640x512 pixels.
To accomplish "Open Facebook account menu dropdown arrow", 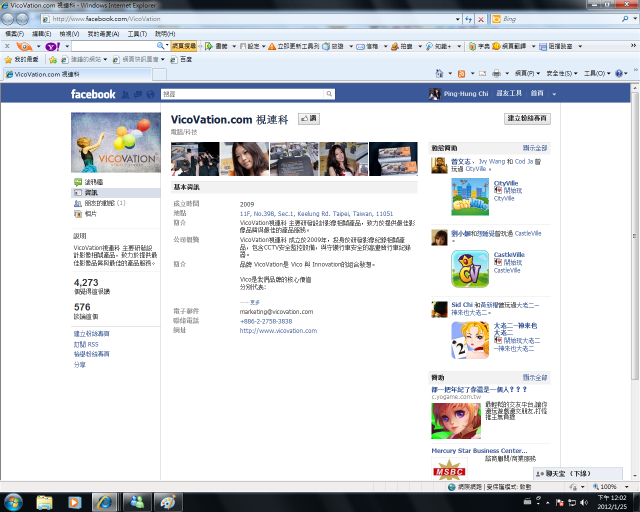I will 554,94.
